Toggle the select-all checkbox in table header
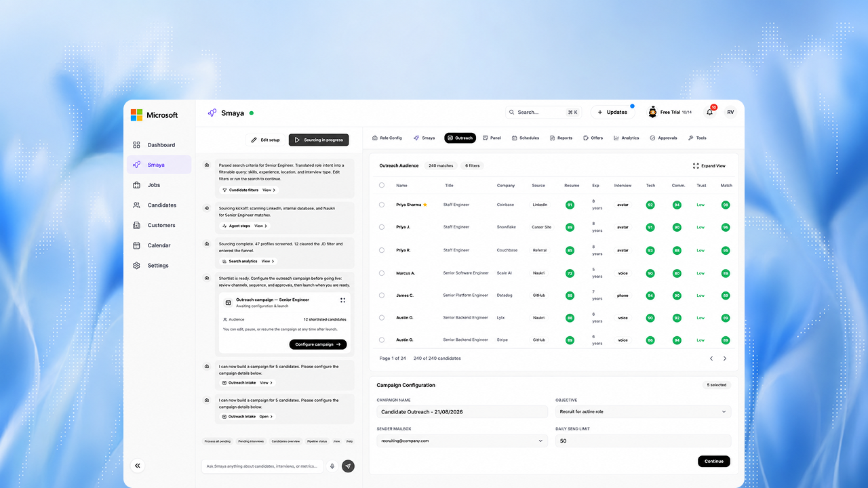The height and width of the screenshot is (488, 868). coord(382,185)
